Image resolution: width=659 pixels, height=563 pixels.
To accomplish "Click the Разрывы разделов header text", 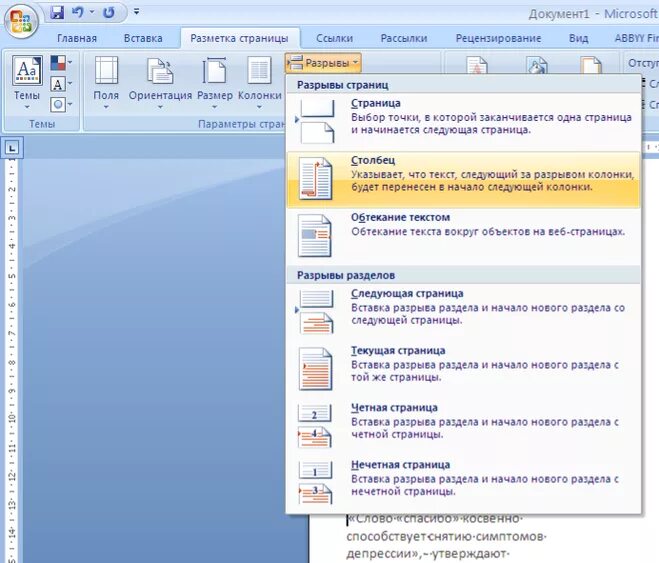I will click(346, 275).
